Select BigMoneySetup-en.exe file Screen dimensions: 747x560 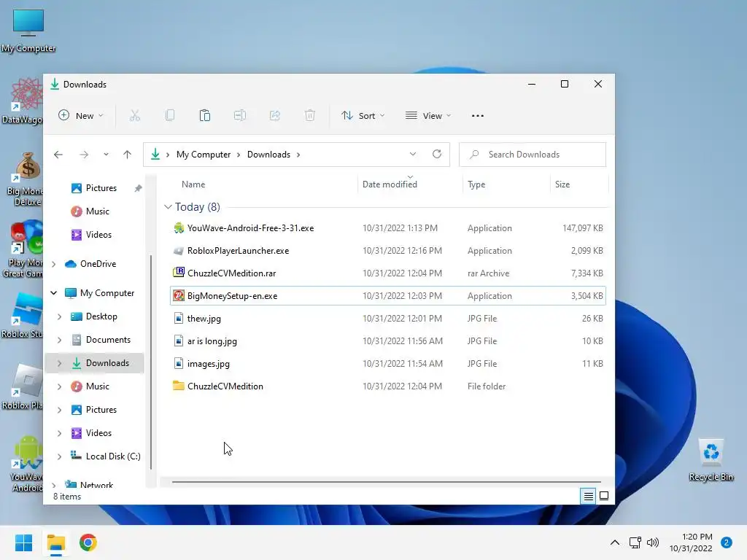point(387,296)
